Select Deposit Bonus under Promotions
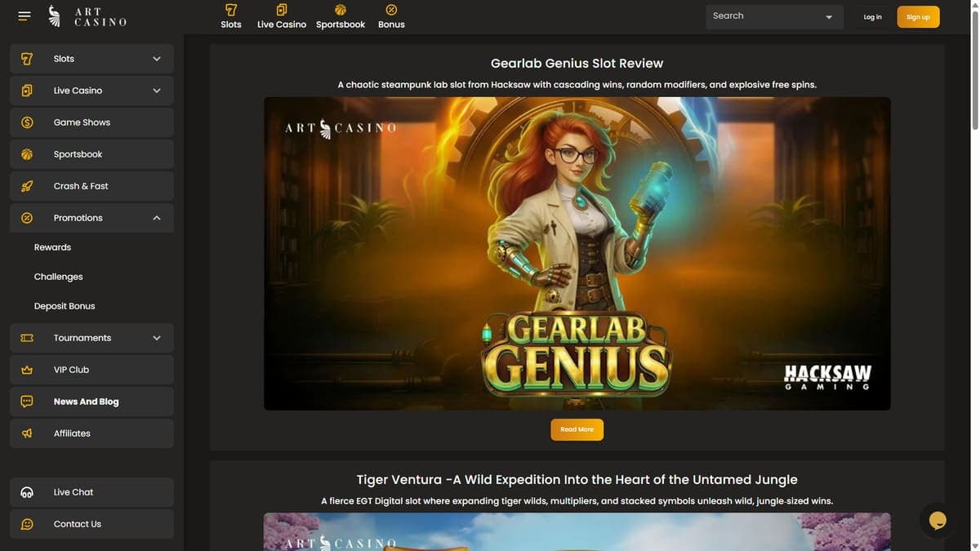980x551 pixels. pos(65,306)
